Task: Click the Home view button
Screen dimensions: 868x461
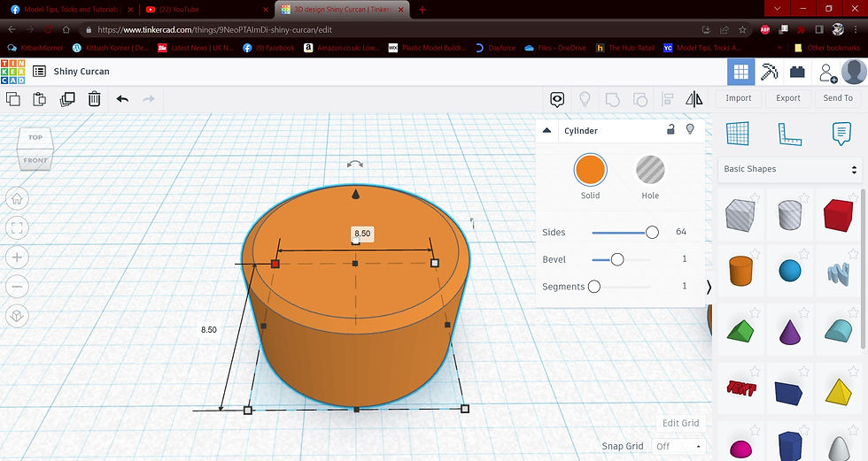Action: point(17,198)
